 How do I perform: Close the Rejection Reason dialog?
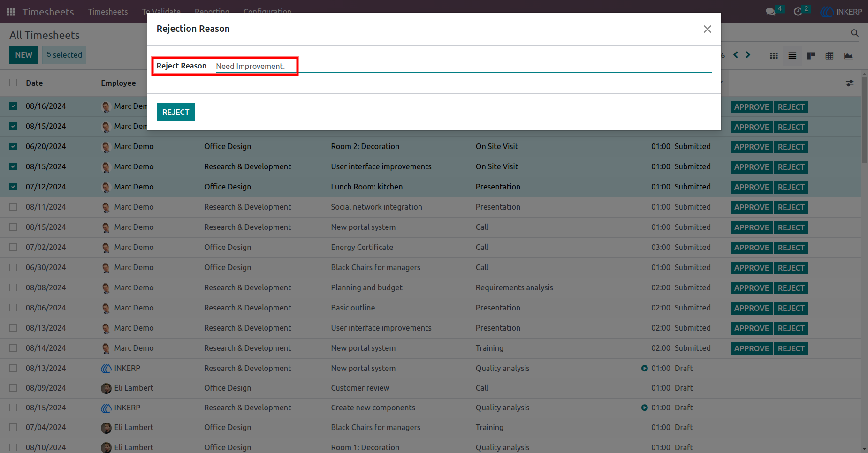click(708, 29)
